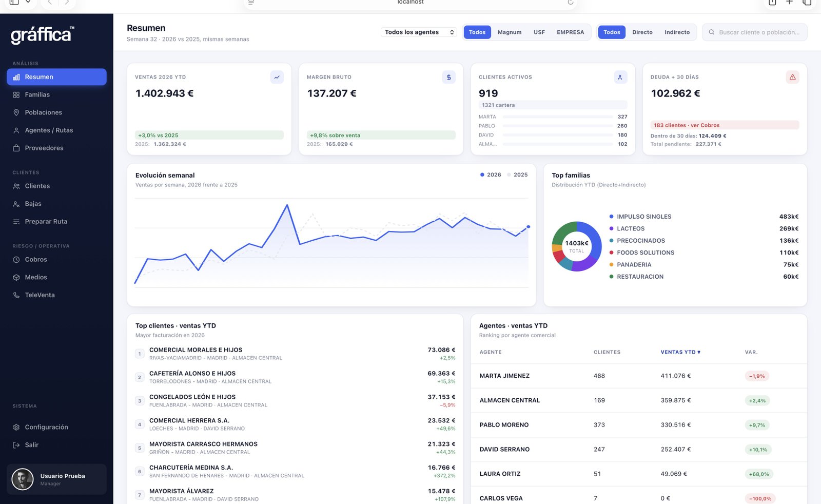
Task: Open the Resumen section icon in sidebar
Action: [x=16, y=77]
